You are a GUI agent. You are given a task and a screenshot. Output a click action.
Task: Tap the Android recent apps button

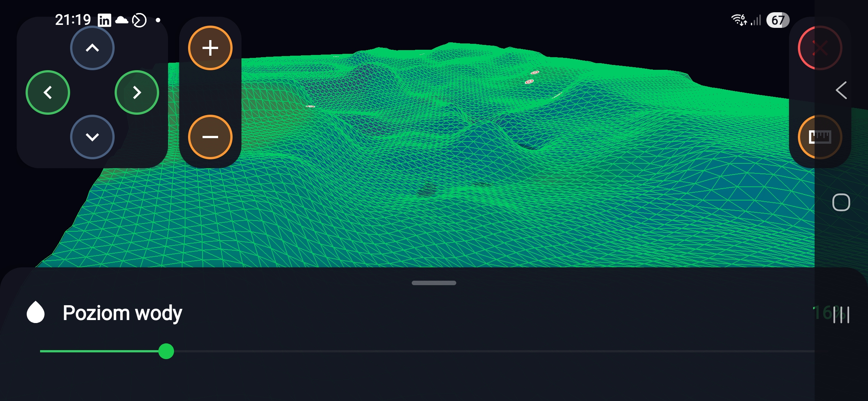[841, 315]
